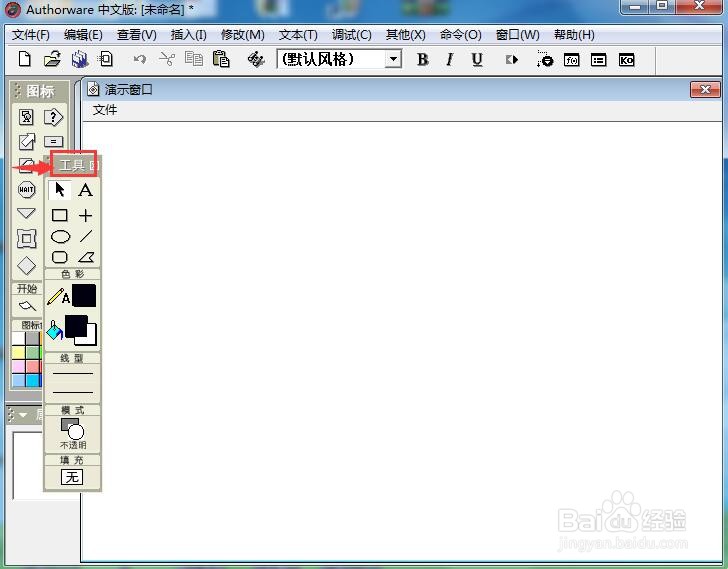Screen dimensions: 728x569
Task: Click the Cut scissors icon
Action: tap(167, 59)
